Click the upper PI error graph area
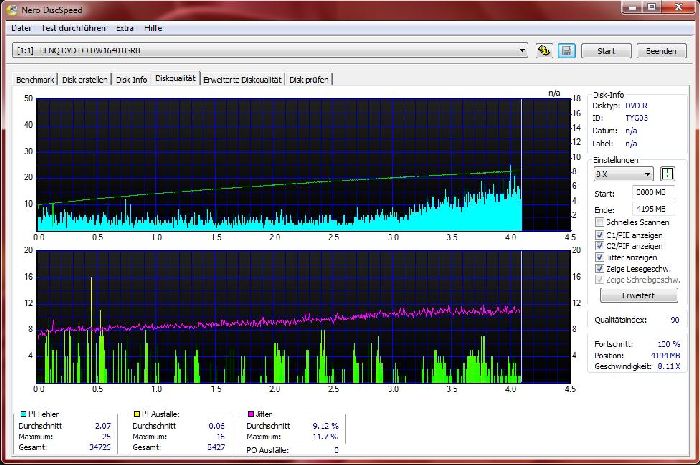700x465 pixels. 304,164
